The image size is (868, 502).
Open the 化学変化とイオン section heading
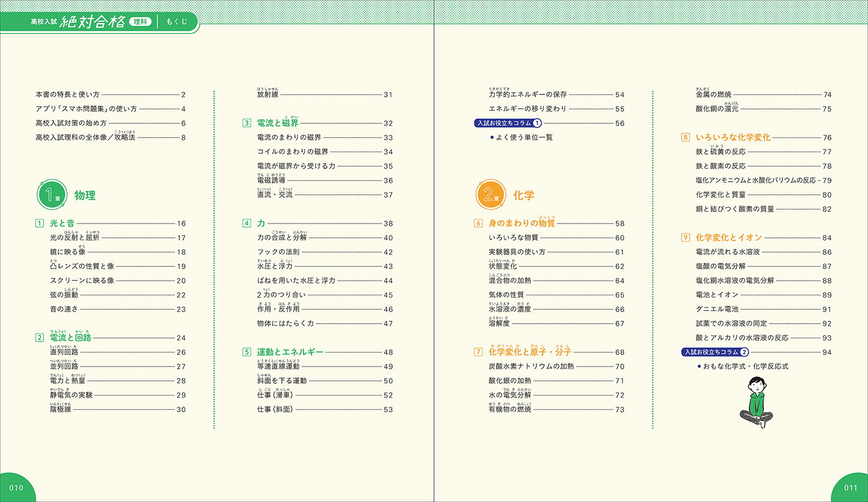(x=729, y=237)
